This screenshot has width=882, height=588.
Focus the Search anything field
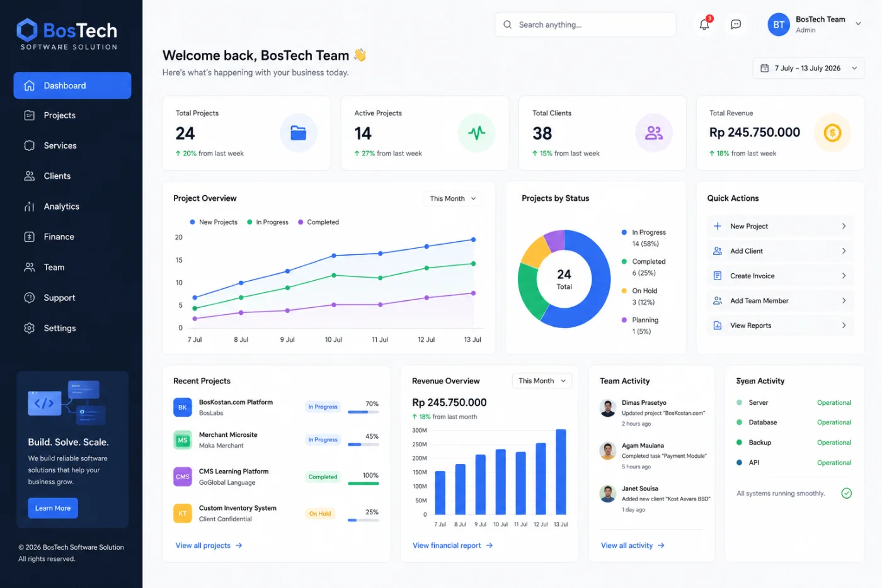(x=585, y=25)
